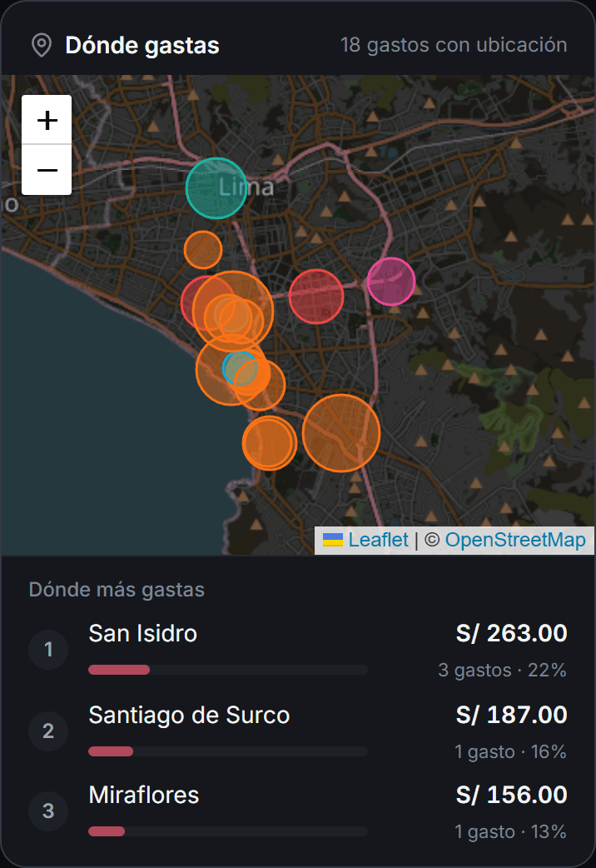596x868 pixels.
Task: Click the Santiago de Surco ranking row
Action: [x=298, y=732]
